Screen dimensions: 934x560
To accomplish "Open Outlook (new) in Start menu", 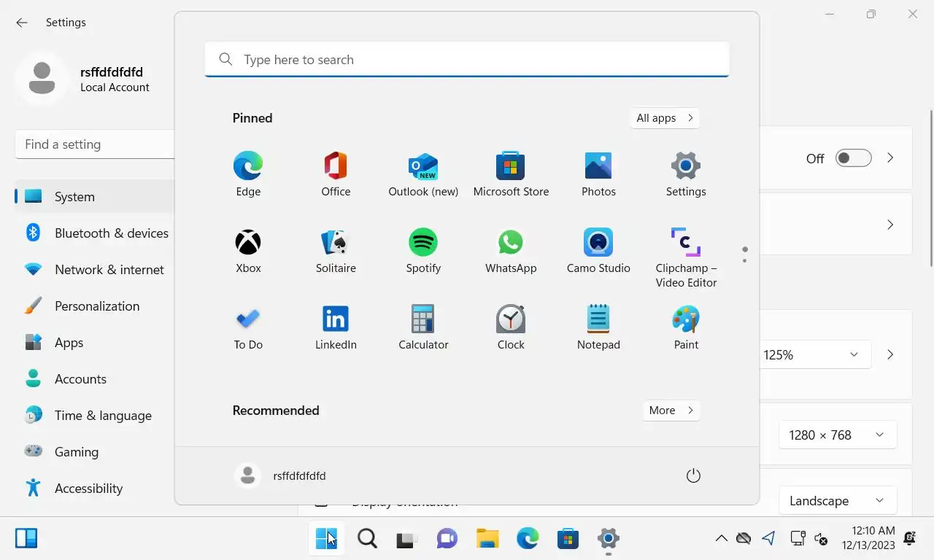I will pos(423,174).
